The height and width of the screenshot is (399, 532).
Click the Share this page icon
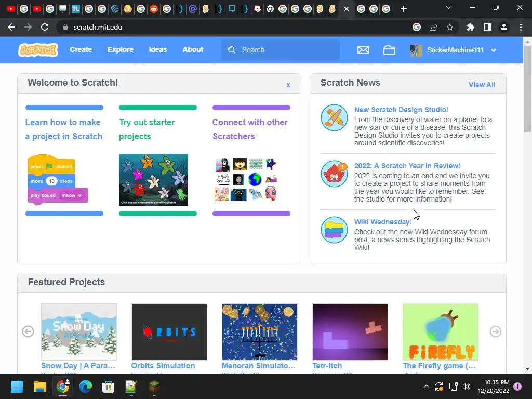[x=433, y=27]
